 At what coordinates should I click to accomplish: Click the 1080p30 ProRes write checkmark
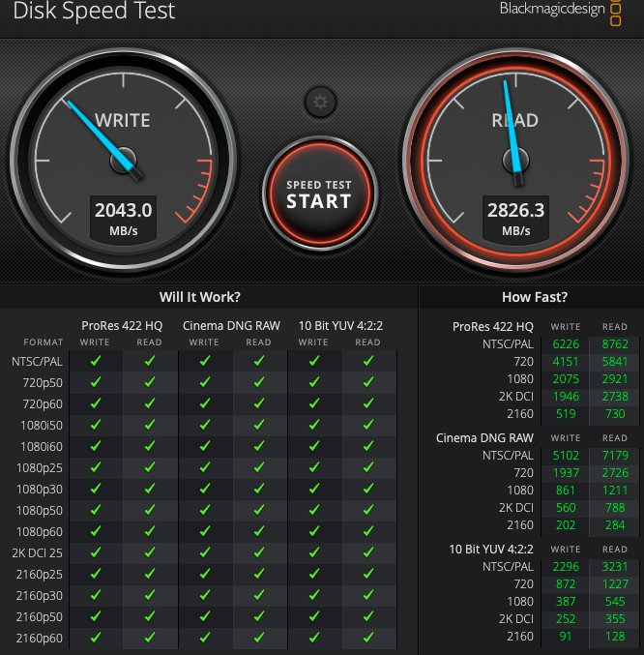(x=96, y=489)
